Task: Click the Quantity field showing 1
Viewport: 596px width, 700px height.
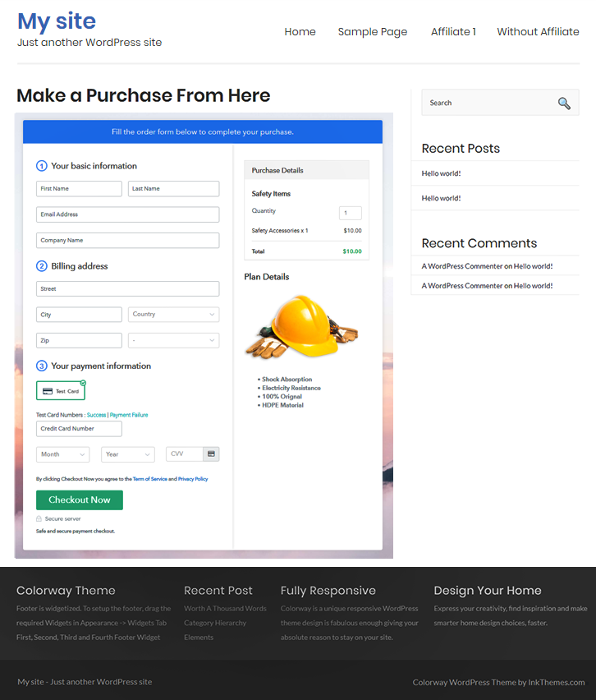Action: coord(351,213)
